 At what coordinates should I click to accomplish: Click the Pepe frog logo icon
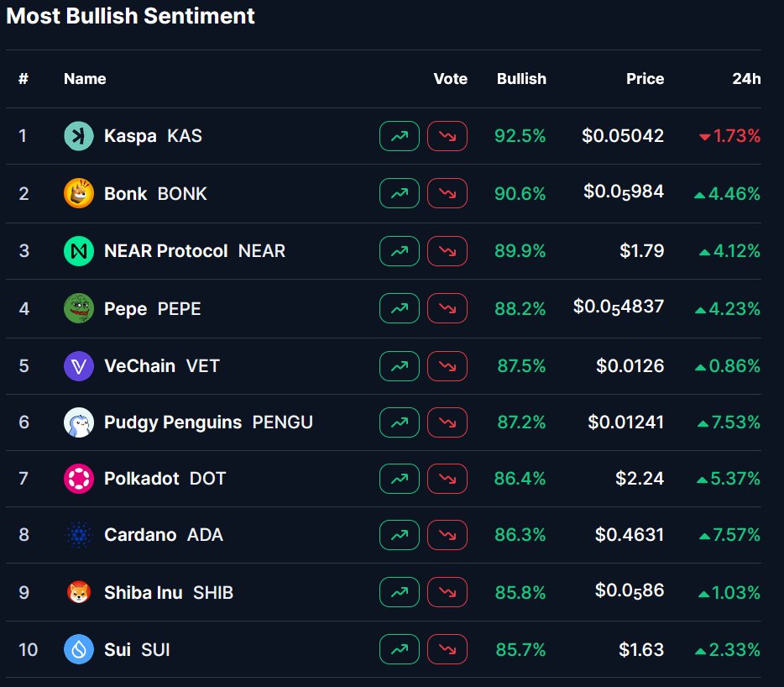79,308
